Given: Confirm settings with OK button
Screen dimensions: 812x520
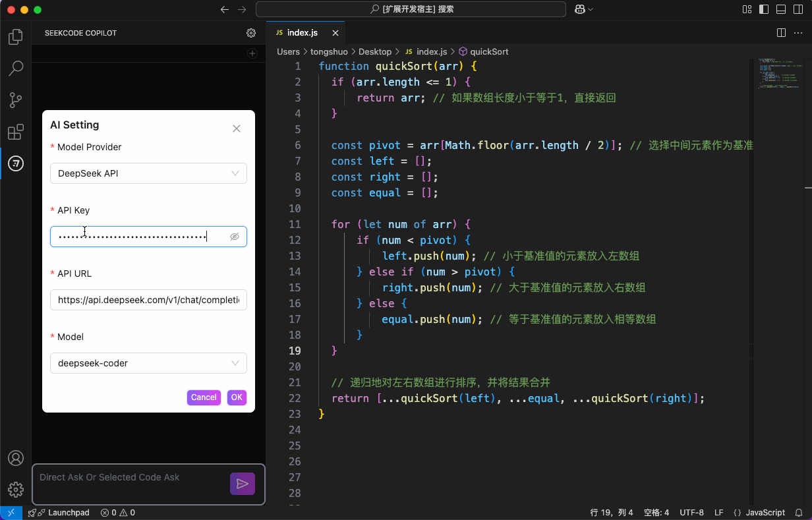Looking at the screenshot, I should click(237, 397).
